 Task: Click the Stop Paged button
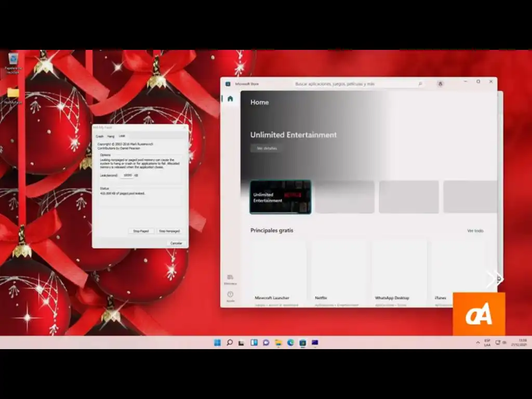(141, 231)
